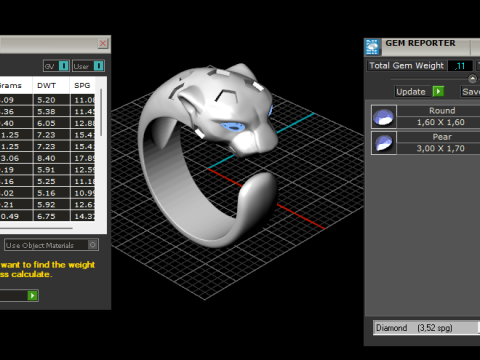Click the DWT cell 6.05
The image size is (480, 360).
(x=51, y=123)
